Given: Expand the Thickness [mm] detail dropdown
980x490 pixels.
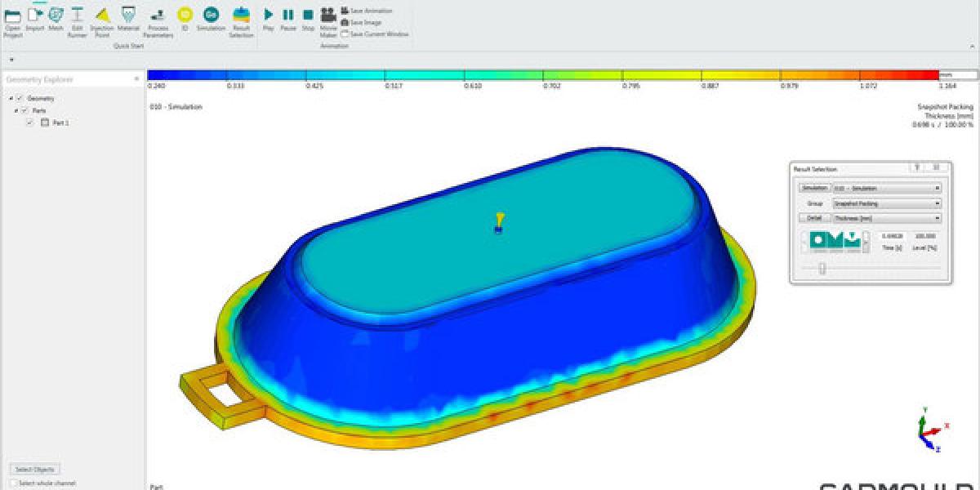Looking at the screenshot, I should tap(885, 218).
